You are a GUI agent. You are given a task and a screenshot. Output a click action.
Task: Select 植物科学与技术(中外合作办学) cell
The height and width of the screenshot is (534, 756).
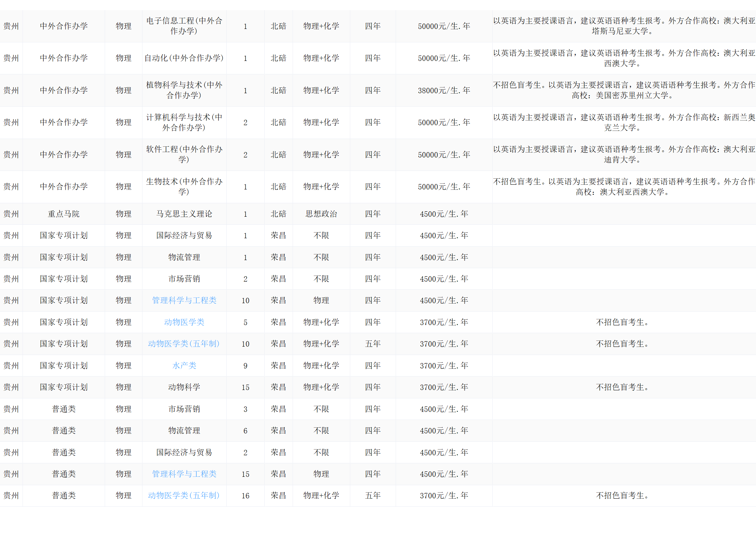coord(184,90)
